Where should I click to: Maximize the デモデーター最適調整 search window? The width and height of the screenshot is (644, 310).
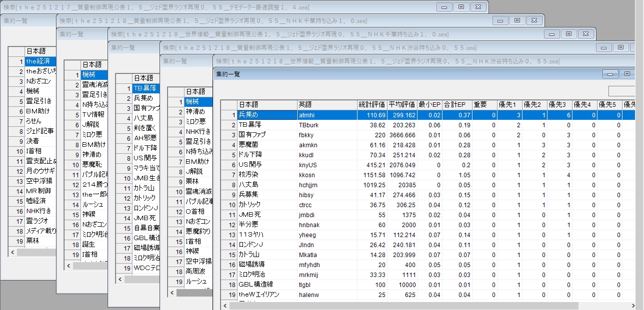coord(461,7)
